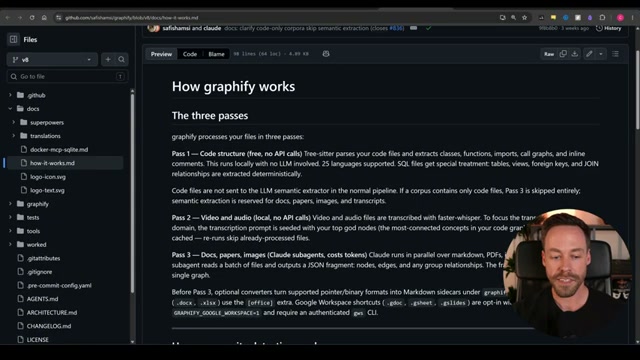Go back with the browser back arrow
The height and width of the screenshot is (360, 640).
tap(7, 18)
